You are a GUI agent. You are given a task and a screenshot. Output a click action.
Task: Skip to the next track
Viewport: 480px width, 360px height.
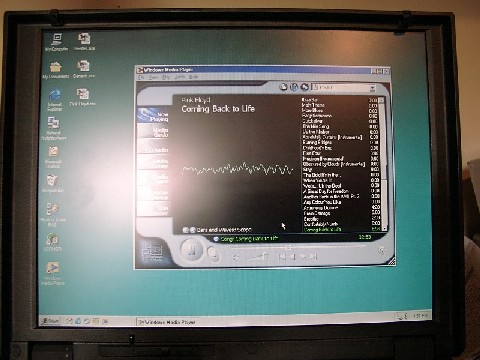coord(313,257)
